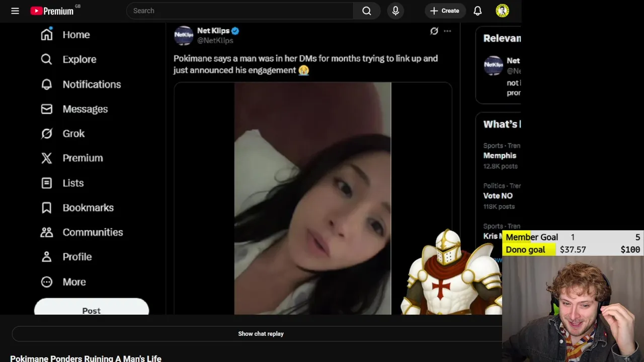644x362 pixels.
Task: Click the YouTube Premium logo
Action: (52, 11)
